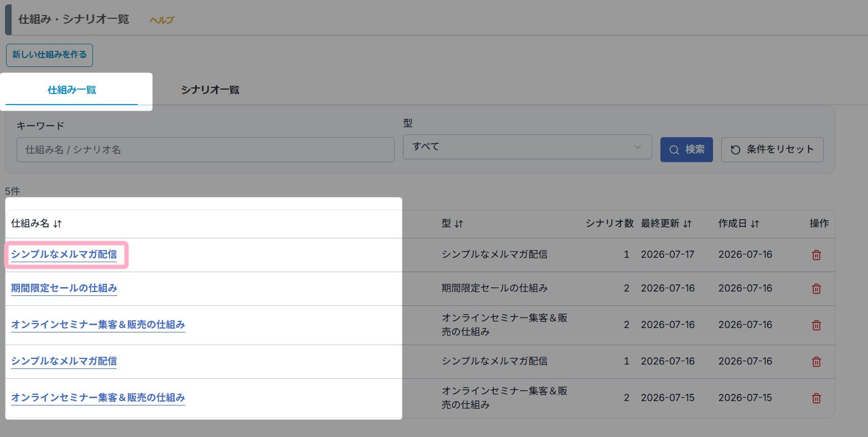Click 仕組み・シナリオ一覧 page title
868x437 pixels.
[x=74, y=19]
